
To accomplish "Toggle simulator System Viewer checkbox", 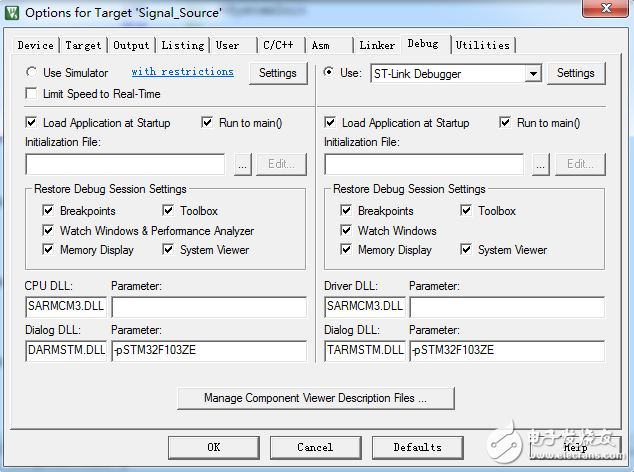I will pos(168,250).
